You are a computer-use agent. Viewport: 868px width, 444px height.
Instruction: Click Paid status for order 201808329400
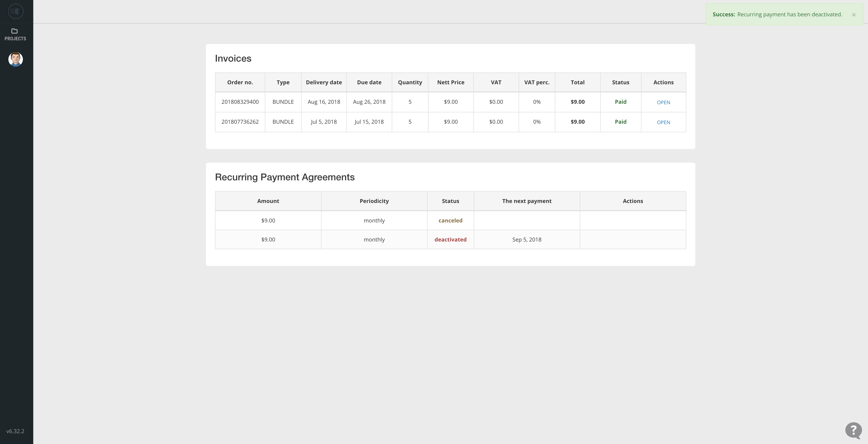pos(620,102)
